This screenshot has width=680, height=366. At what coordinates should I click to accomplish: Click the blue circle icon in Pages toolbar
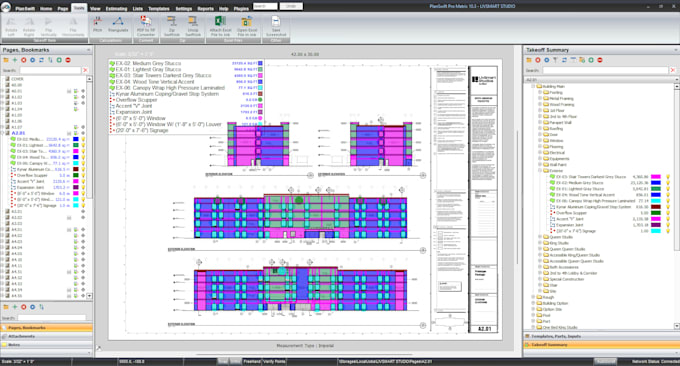pos(33,60)
